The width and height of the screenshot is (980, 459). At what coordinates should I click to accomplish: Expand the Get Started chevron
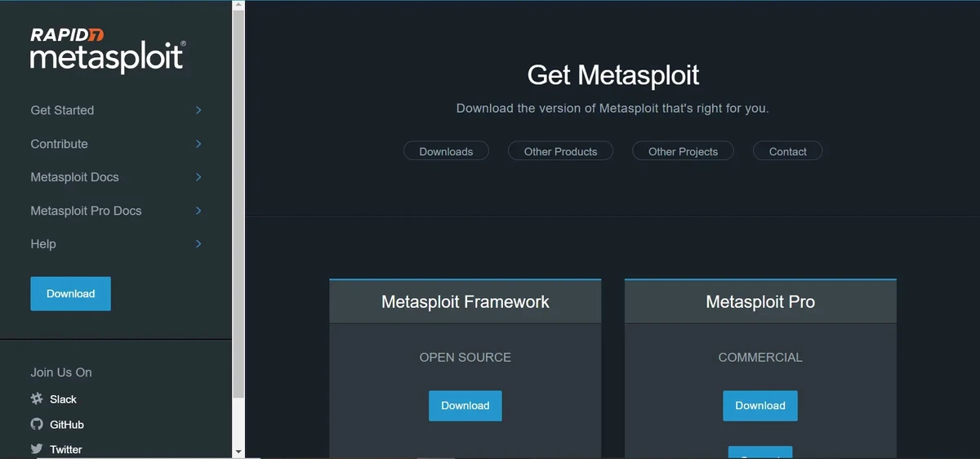pyautogui.click(x=198, y=110)
